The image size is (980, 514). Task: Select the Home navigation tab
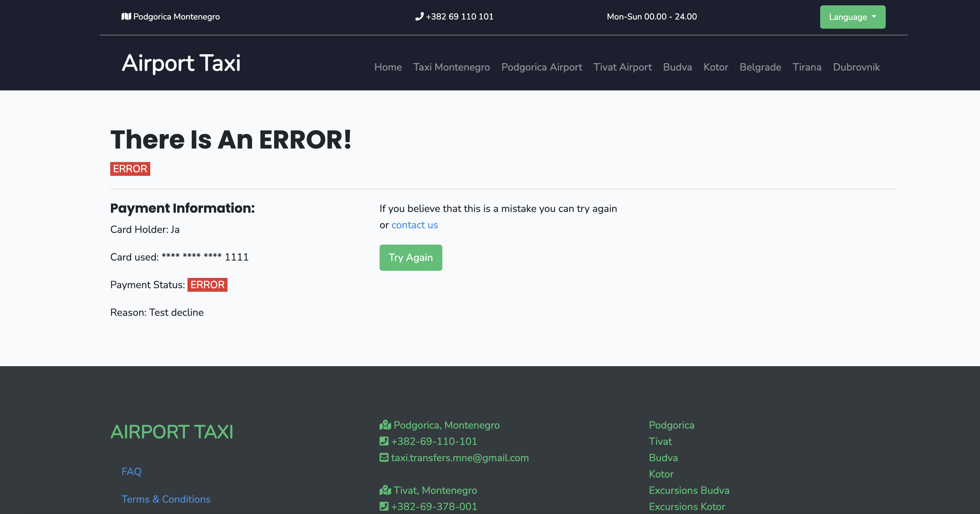coord(388,67)
